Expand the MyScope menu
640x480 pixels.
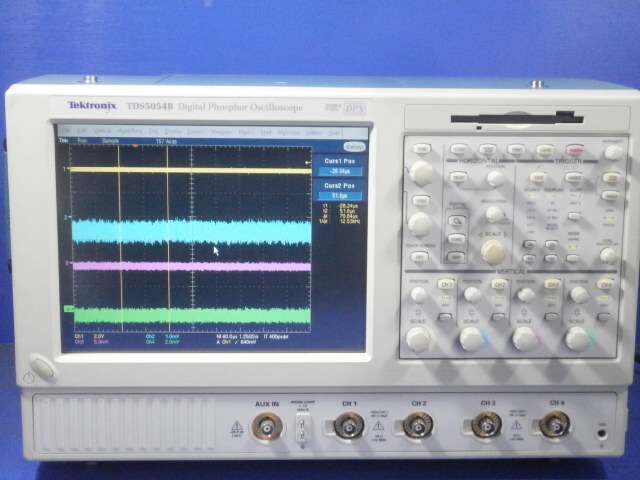tap(289, 133)
